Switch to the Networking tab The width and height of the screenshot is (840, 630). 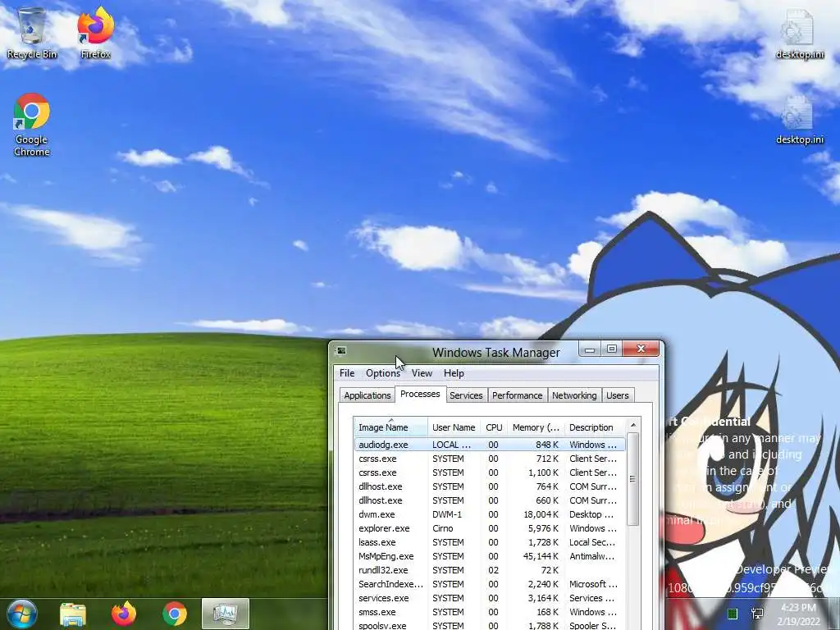pyautogui.click(x=574, y=395)
